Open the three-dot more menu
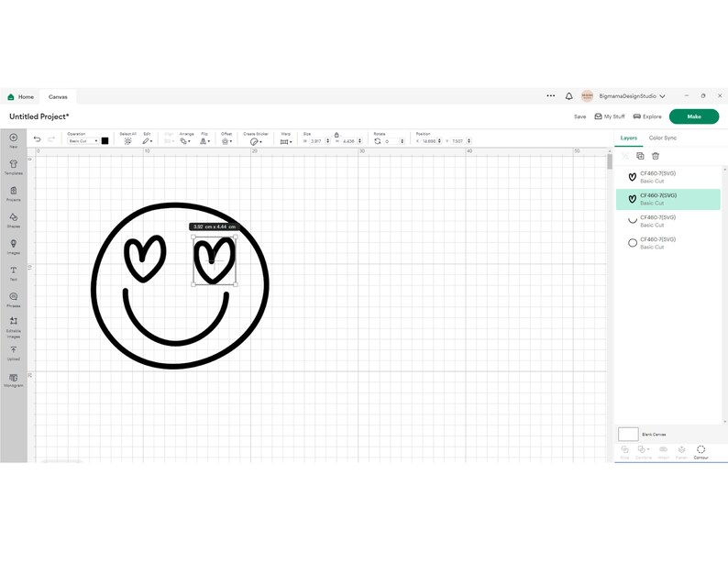Screen dimensions: 728x585 pos(551,95)
